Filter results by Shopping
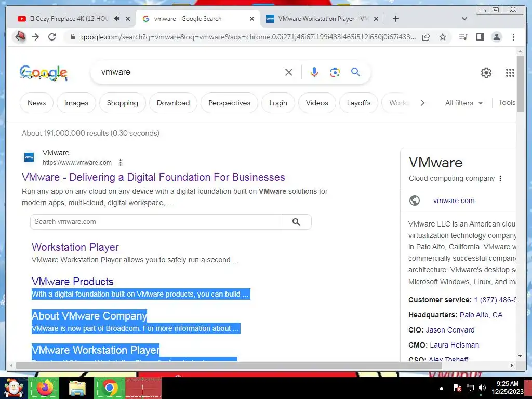532x399 pixels. pos(123,103)
